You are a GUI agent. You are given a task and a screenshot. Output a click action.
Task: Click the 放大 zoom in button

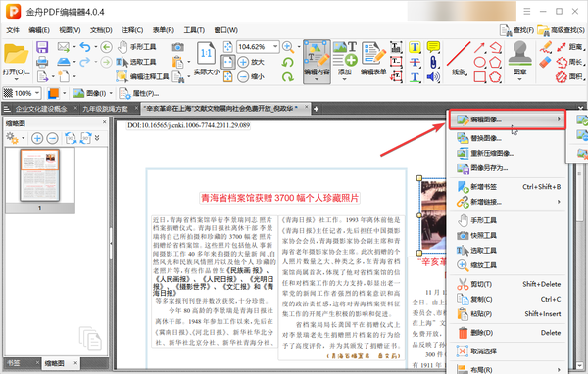pos(251,62)
